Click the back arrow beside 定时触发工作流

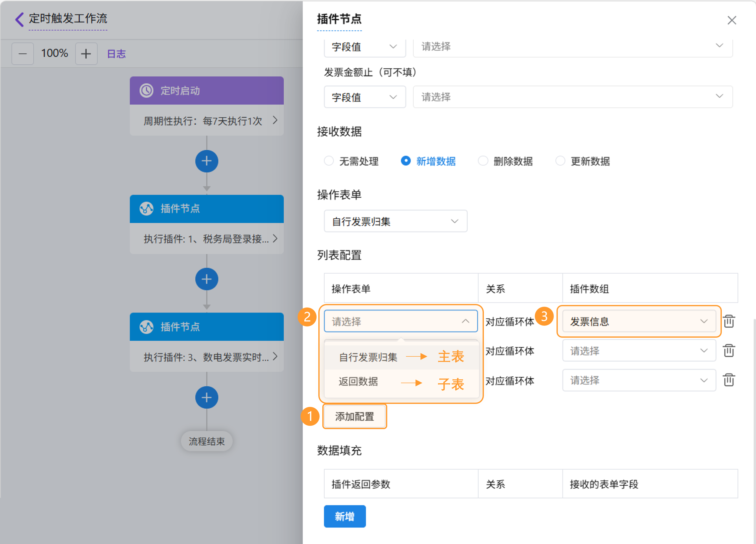(19, 19)
